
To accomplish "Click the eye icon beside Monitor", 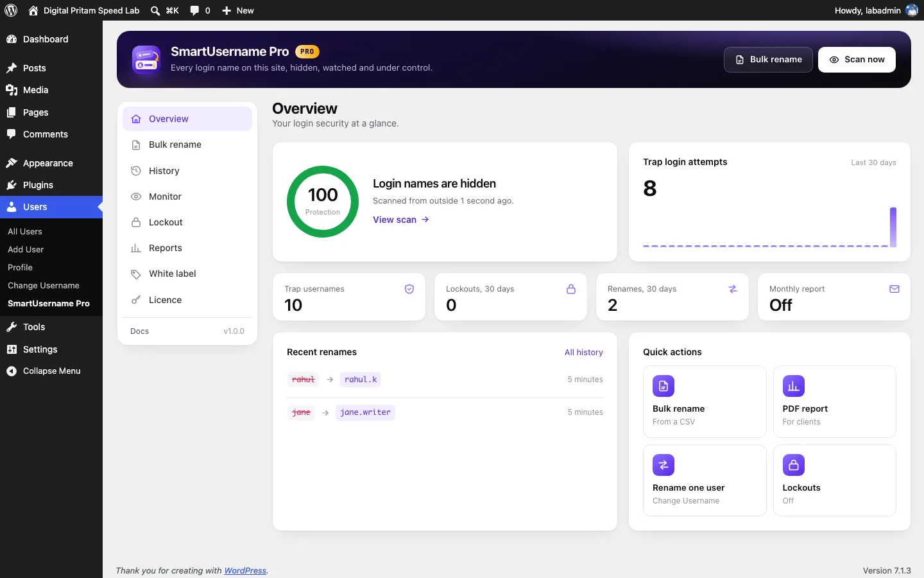I will pyautogui.click(x=136, y=197).
